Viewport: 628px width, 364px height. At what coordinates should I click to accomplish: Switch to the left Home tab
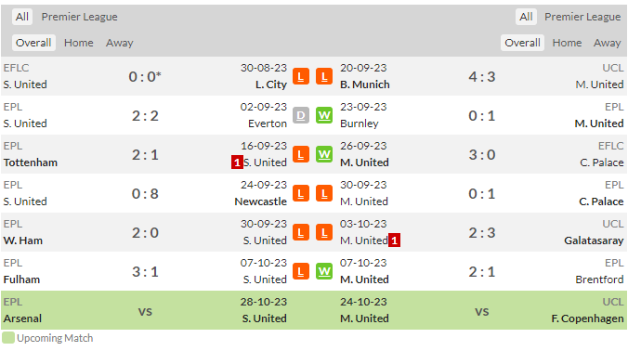78,43
